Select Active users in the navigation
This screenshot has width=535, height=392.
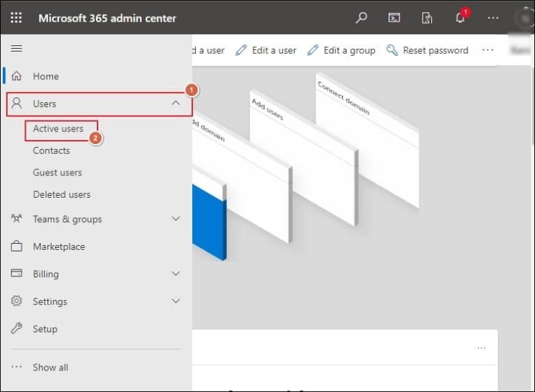(x=58, y=129)
